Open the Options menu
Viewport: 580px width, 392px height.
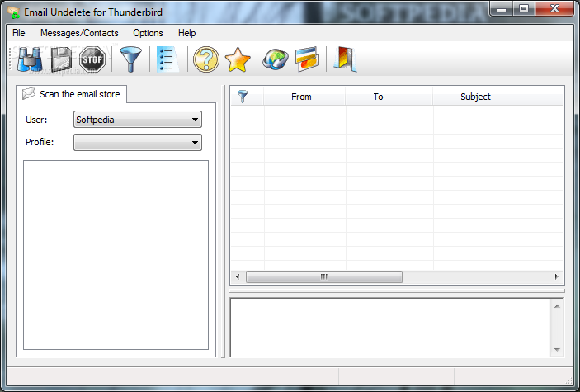(148, 33)
